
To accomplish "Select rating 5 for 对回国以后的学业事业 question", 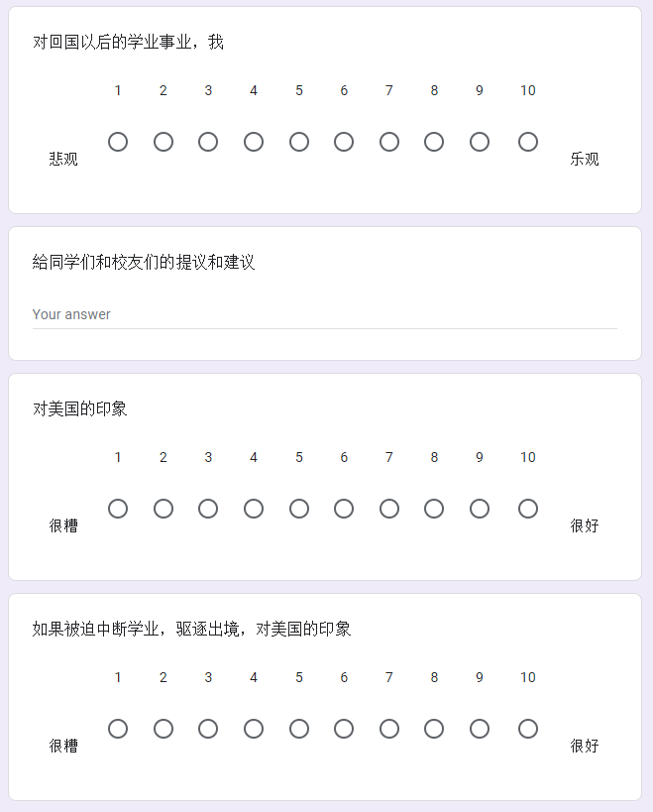I will pos(299,142).
